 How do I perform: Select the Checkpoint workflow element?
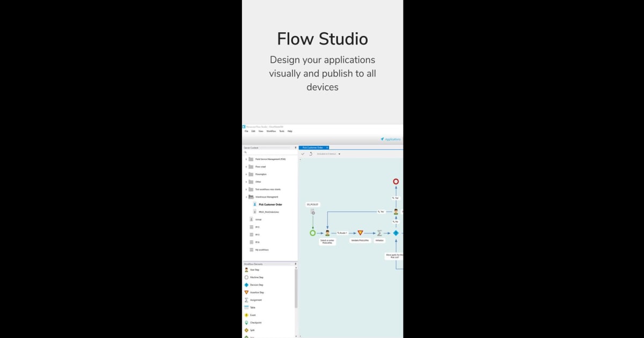pyautogui.click(x=254, y=322)
